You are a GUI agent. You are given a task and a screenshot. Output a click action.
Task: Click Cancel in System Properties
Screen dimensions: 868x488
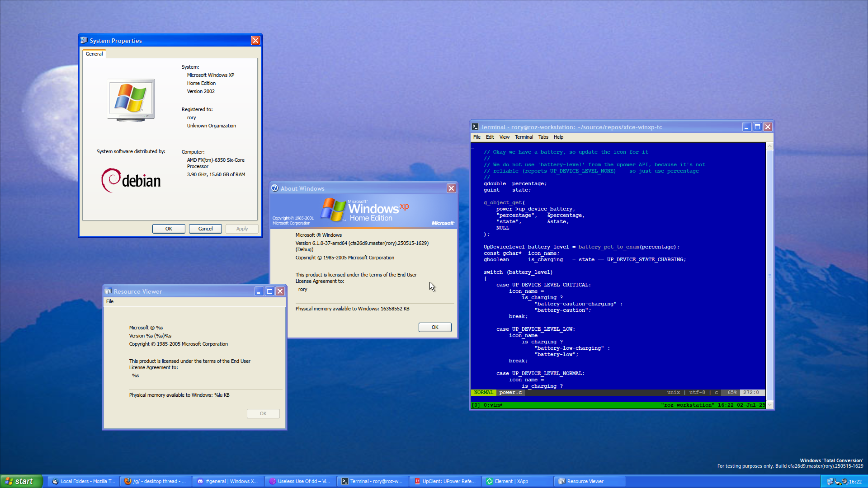tap(205, 229)
